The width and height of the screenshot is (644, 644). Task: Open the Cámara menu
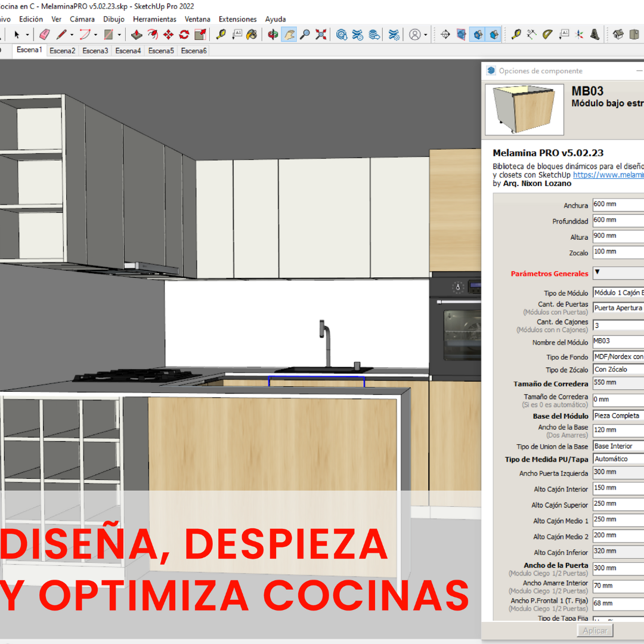click(82, 19)
